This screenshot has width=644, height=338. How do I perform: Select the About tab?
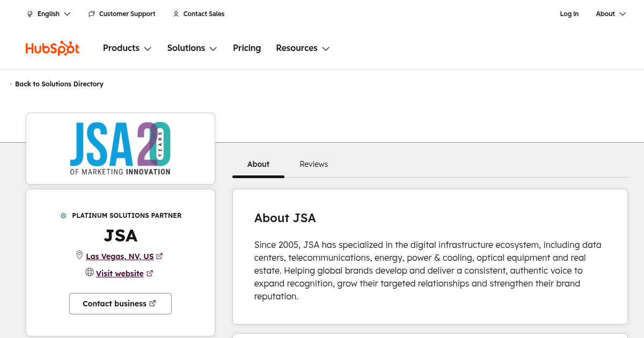tap(258, 164)
